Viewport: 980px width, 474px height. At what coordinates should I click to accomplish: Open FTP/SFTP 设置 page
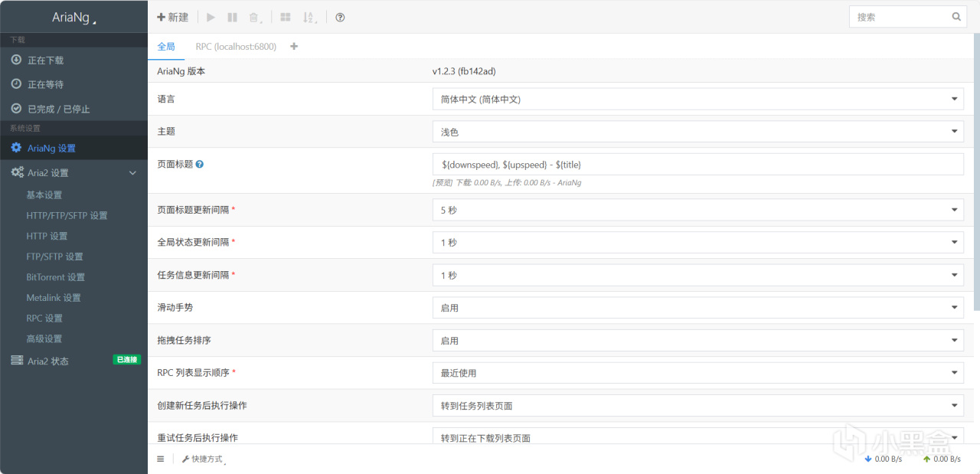coord(54,257)
